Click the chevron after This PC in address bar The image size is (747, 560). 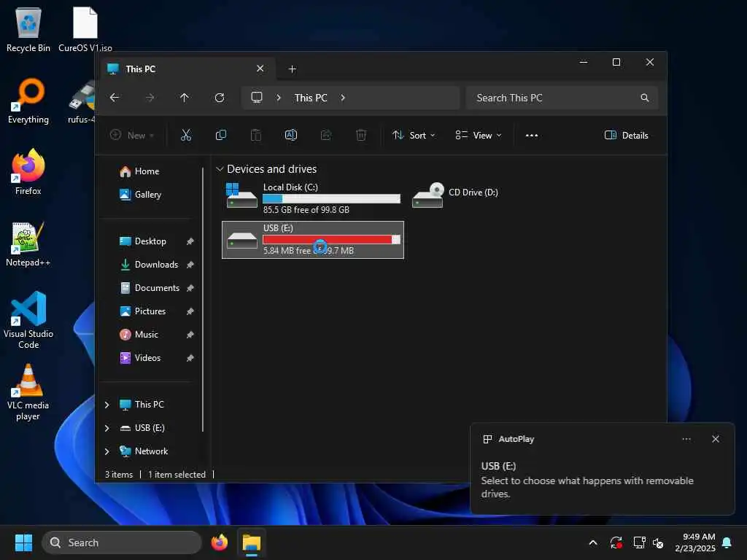click(343, 98)
